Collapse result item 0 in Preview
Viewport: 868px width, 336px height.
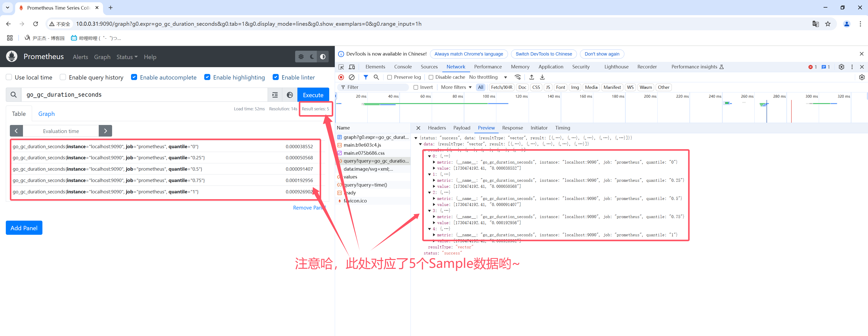click(x=429, y=156)
